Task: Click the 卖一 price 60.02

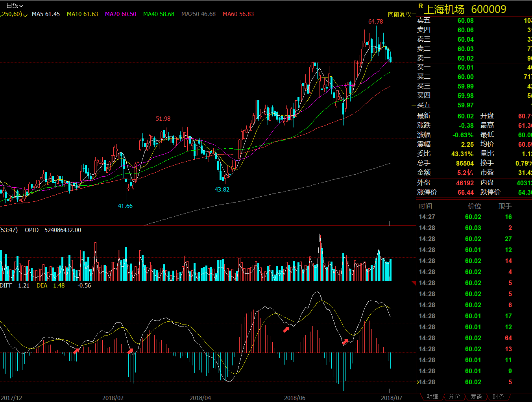Action: [465, 58]
